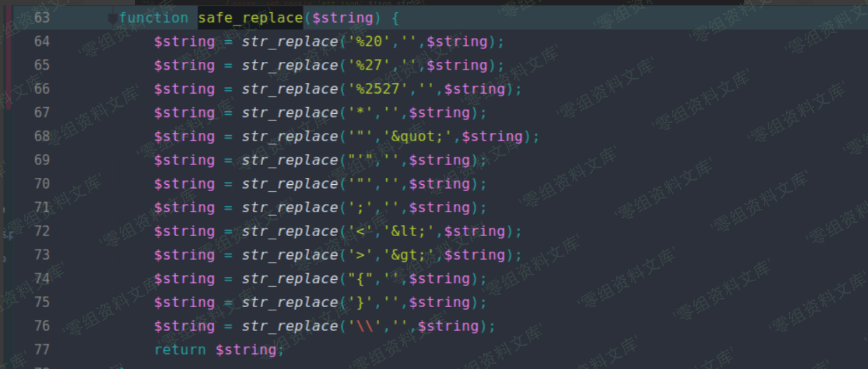Click line number 63 in the gutter

pyautogui.click(x=42, y=18)
